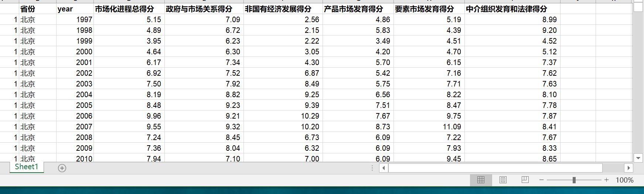
Task: Select cell with value 6.87
Action: pyautogui.click(x=283, y=73)
